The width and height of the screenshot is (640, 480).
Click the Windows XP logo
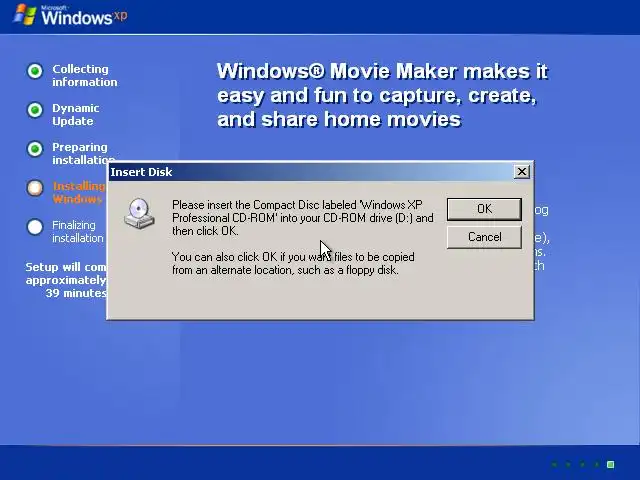[71, 16]
